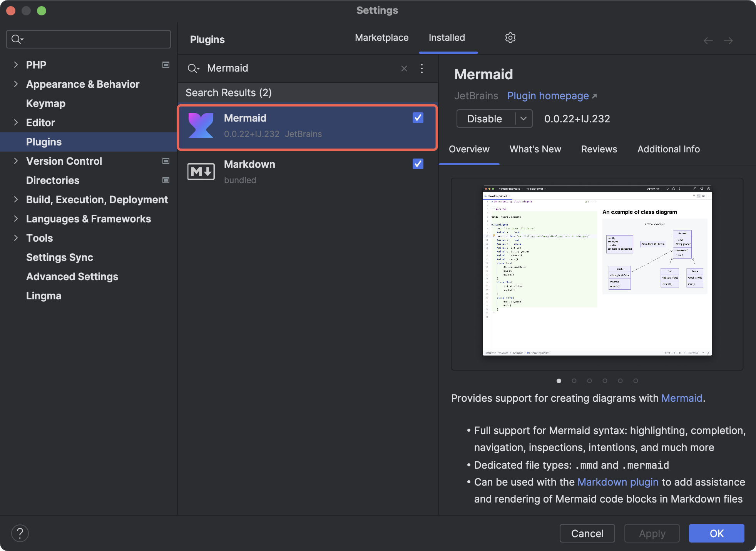Viewport: 756px width, 551px height.
Task: Open the Additional Info tab
Action: [669, 149]
